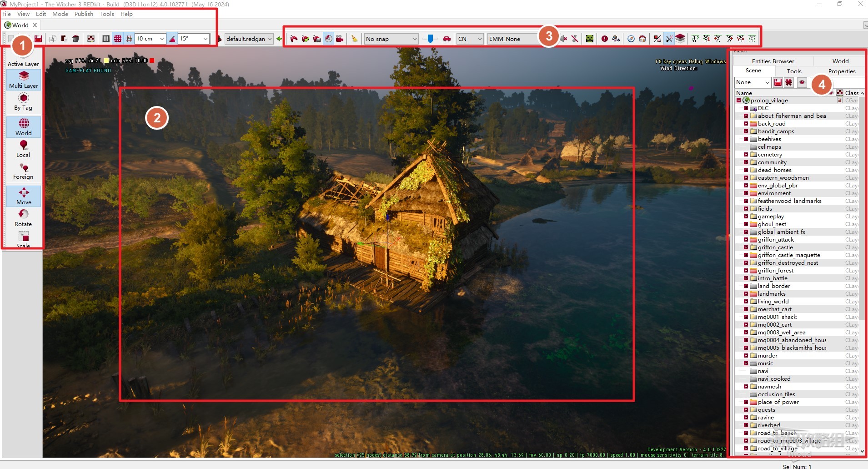Sort the scene tree by the Class column
This screenshot has width=868, height=469.
click(x=851, y=93)
